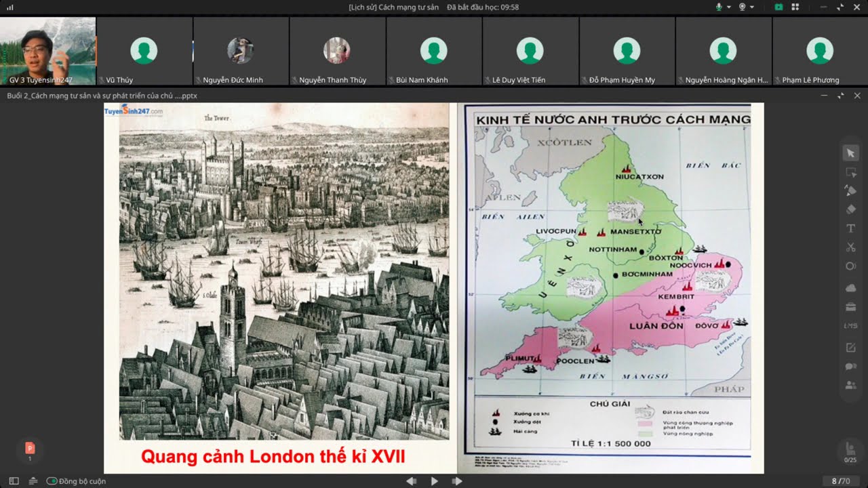Image resolution: width=868 pixels, height=488 pixels.
Task: Click the presentation file name title
Action: [x=102, y=96]
